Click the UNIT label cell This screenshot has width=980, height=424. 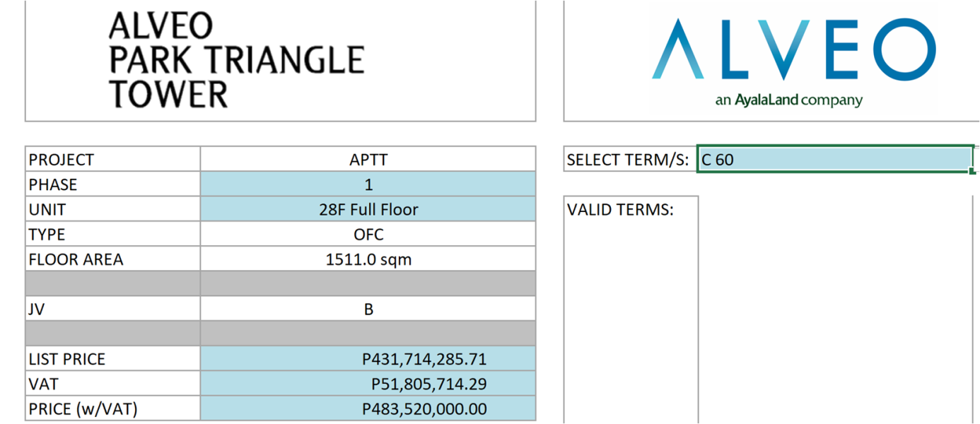(x=113, y=209)
